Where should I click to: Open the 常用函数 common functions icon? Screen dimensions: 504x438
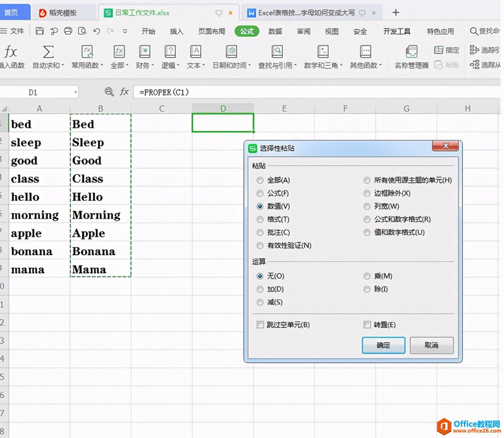pyautogui.click(x=87, y=51)
